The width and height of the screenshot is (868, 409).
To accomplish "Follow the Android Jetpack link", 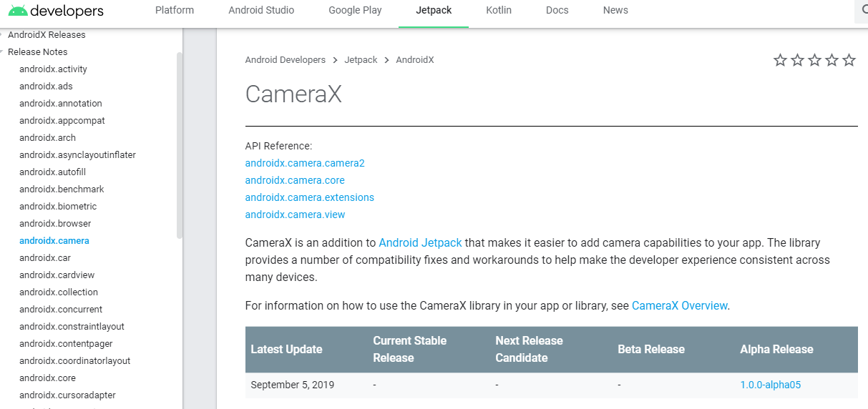I will tap(420, 243).
